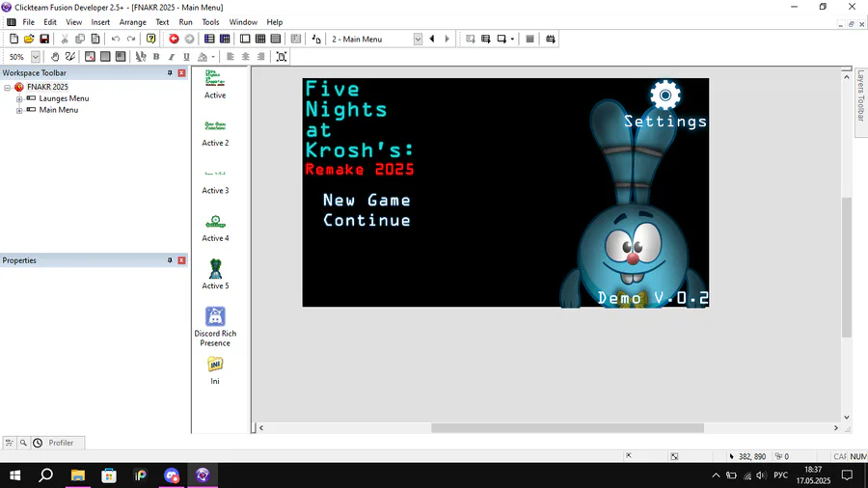Close the Properties panel
The width and height of the screenshot is (868, 488).
pyautogui.click(x=181, y=260)
